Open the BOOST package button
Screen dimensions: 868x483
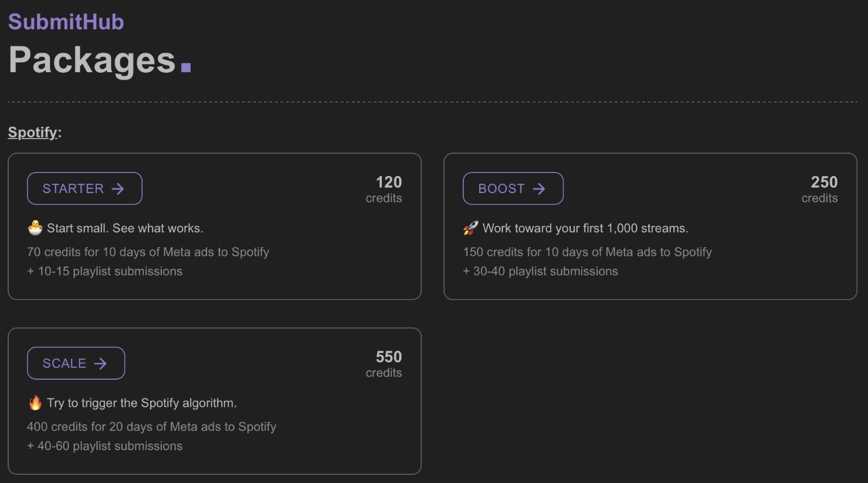click(x=513, y=188)
